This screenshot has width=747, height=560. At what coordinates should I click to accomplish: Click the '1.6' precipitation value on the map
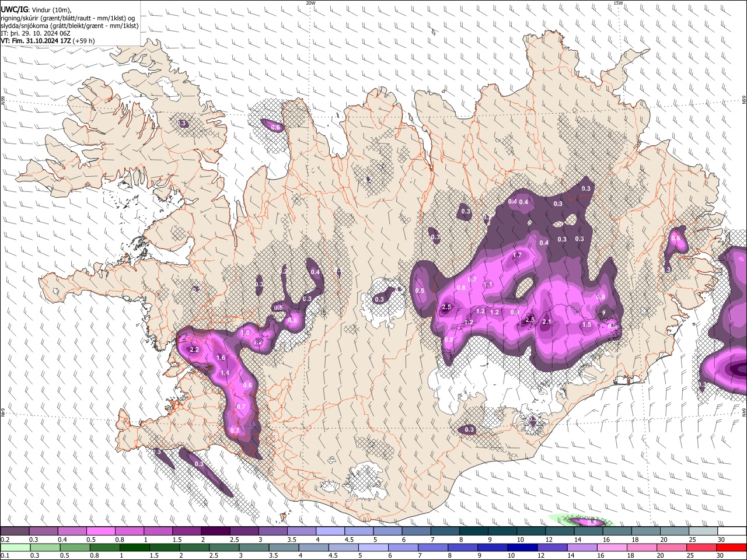[x=221, y=358]
